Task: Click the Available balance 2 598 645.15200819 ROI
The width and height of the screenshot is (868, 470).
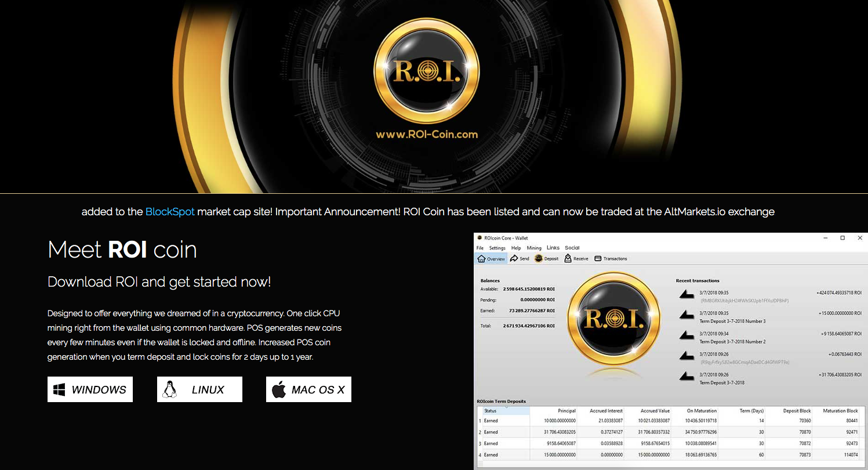Action: click(529, 289)
